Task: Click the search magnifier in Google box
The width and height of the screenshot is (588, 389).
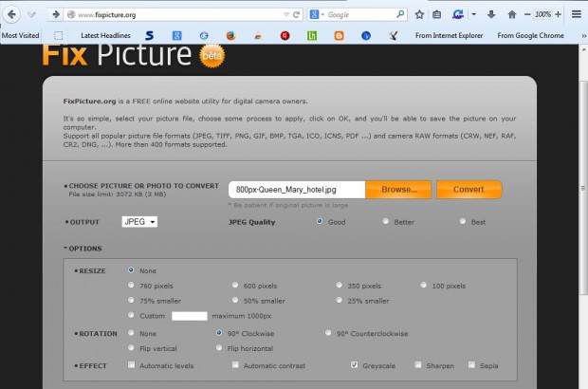Action: click(x=400, y=14)
